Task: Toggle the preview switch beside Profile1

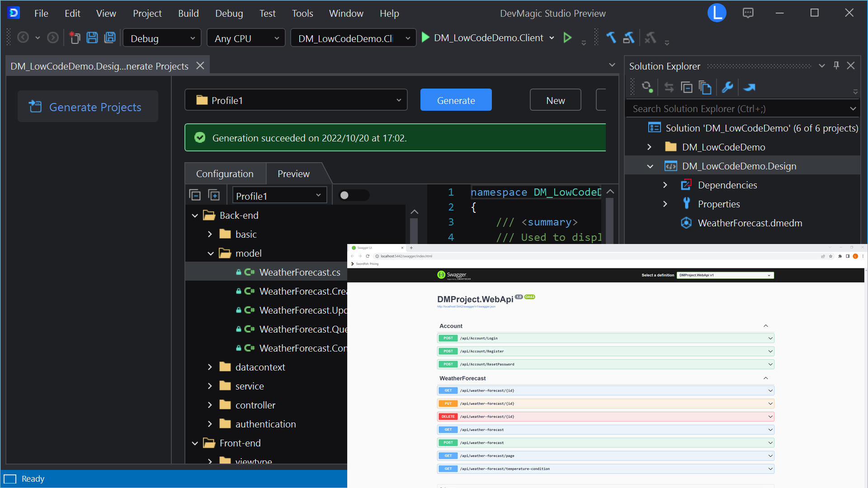Action: tap(354, 195)
